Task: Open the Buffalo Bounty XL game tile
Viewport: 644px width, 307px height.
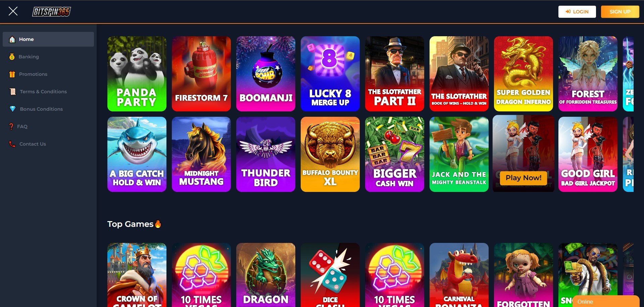Action: (x=330, y=154)
